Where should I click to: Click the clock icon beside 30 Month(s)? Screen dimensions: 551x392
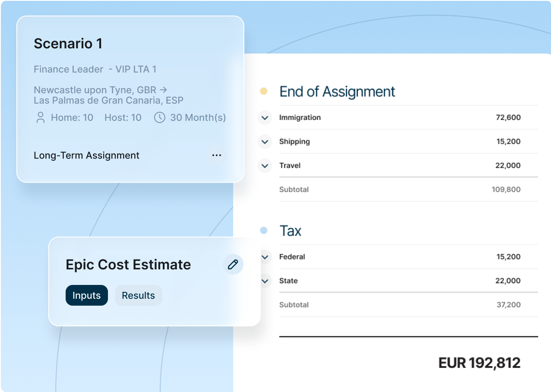159,117
